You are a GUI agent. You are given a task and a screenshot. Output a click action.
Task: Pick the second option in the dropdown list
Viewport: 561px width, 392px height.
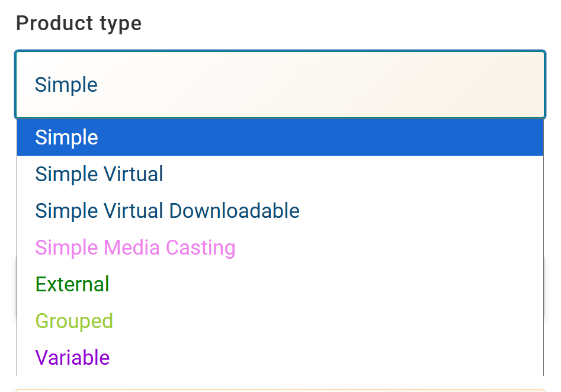(x=100, y=174)
